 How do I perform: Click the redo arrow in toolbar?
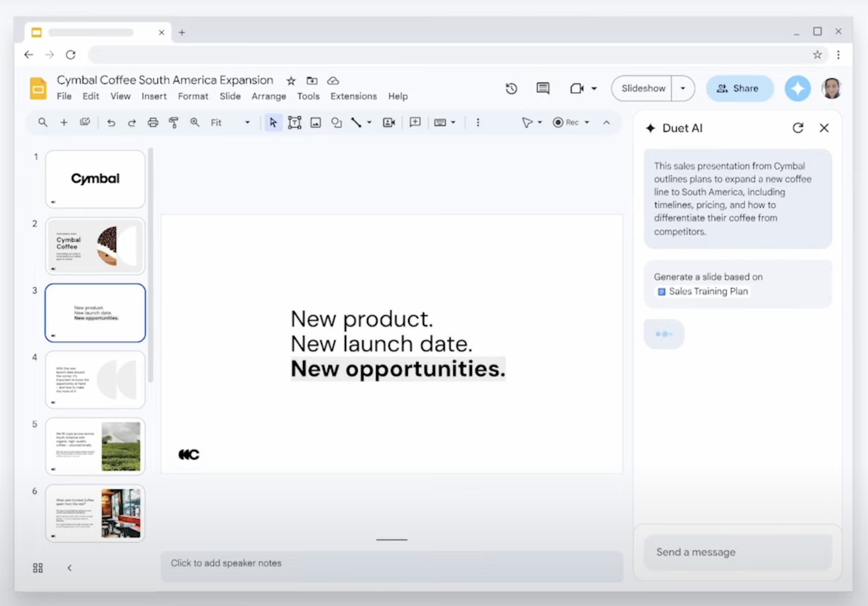[x=132, y=123]
